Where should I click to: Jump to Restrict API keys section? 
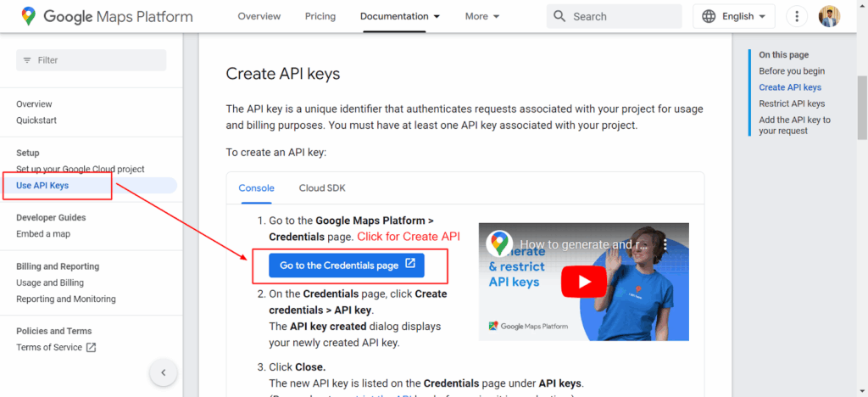(792, 103)
